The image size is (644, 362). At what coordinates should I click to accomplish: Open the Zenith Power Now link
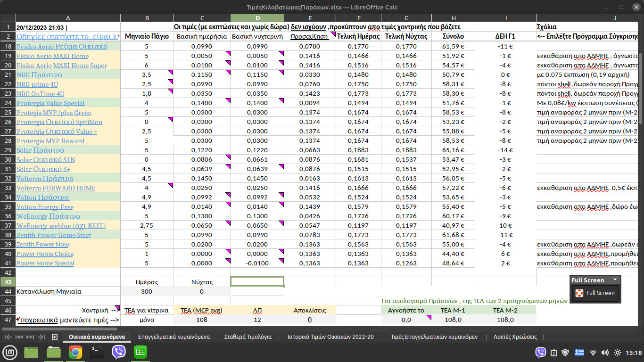42,244
